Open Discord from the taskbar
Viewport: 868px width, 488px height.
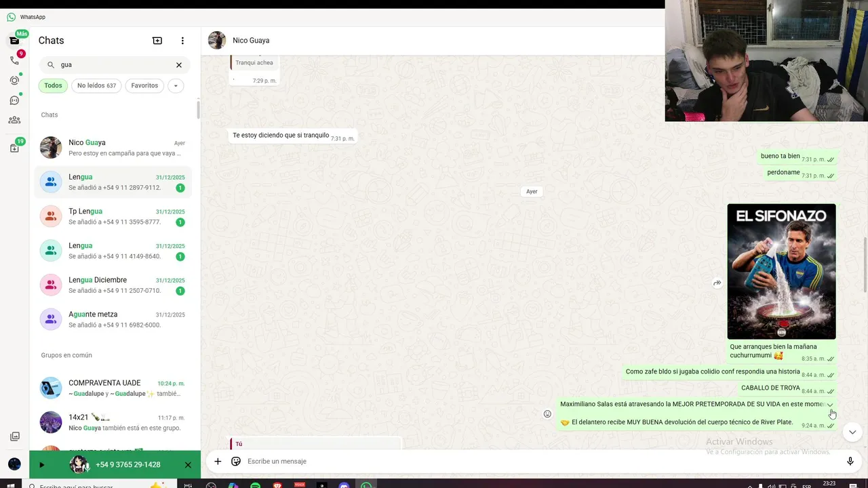tap(344, 485)
